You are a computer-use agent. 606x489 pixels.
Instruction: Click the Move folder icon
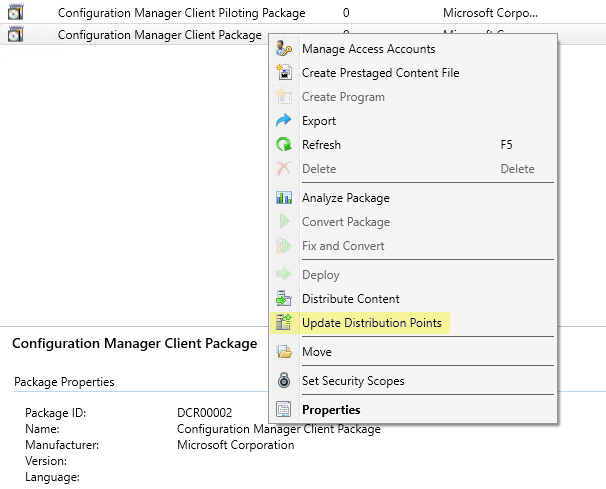pos(284,351)
